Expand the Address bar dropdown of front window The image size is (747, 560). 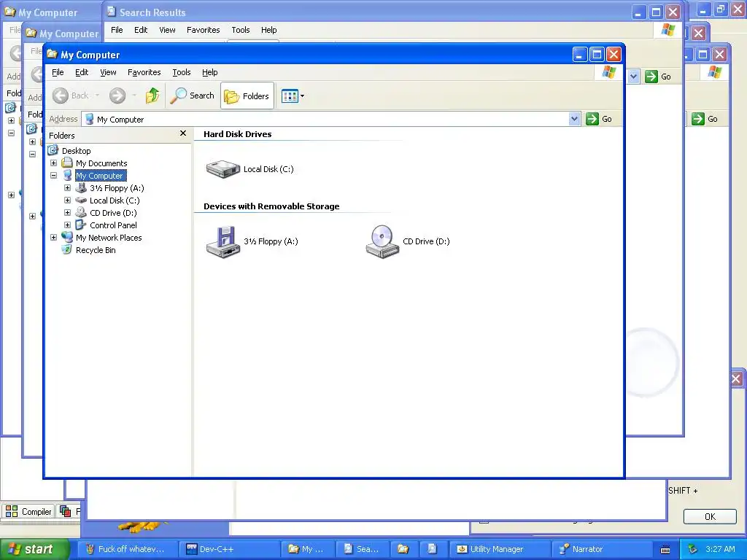pos(575,119)
